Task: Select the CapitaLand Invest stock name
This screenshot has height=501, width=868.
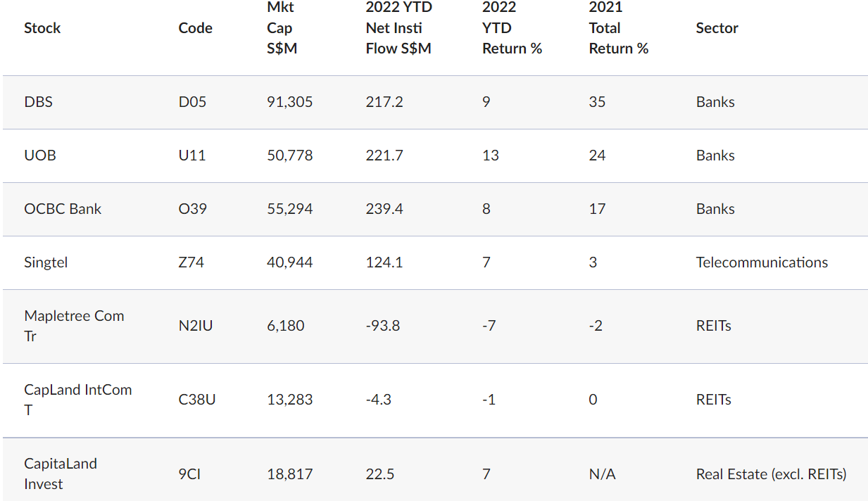Action: coord(61,474)
